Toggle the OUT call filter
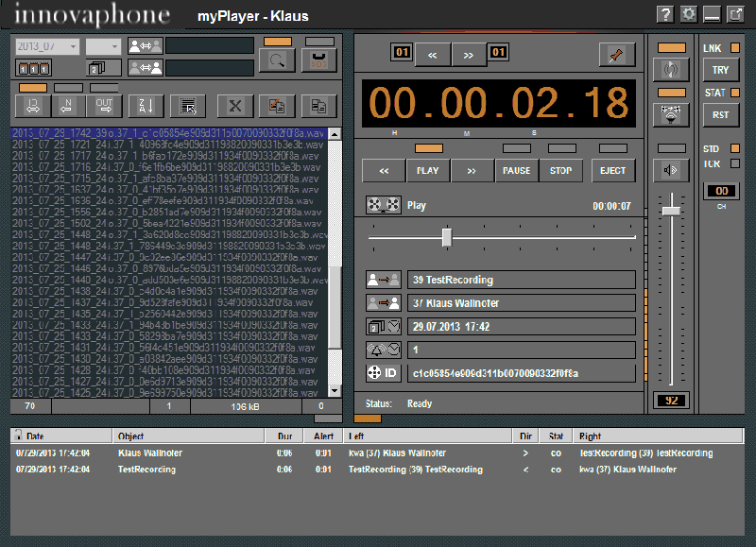This screenshot has width=756, height=547. [104, 107]
